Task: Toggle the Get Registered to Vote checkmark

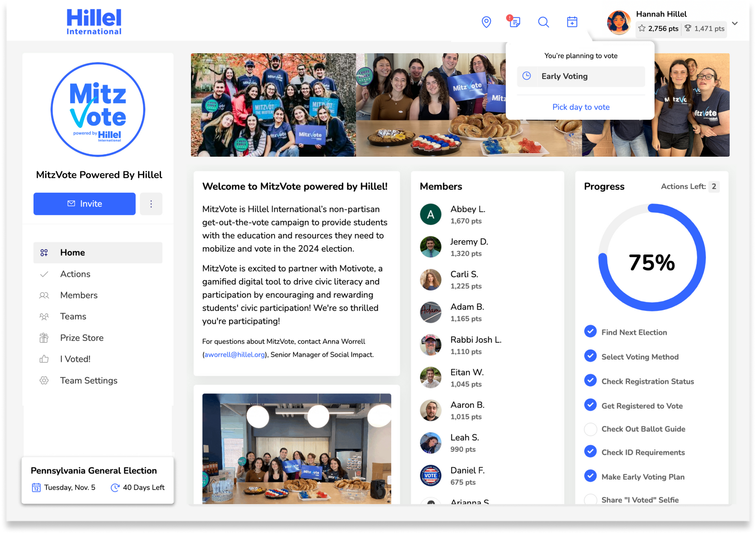Action: click(x=590, y=405)
